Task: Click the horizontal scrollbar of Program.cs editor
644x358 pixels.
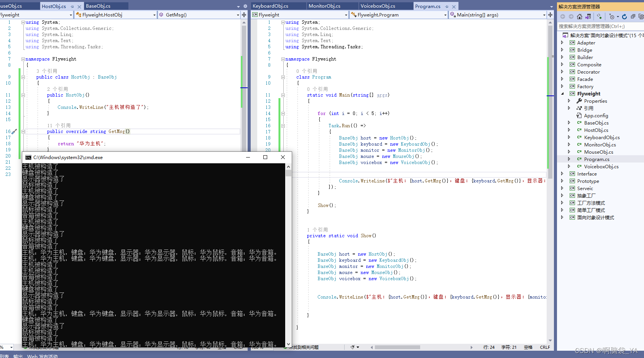Action: 398,347
